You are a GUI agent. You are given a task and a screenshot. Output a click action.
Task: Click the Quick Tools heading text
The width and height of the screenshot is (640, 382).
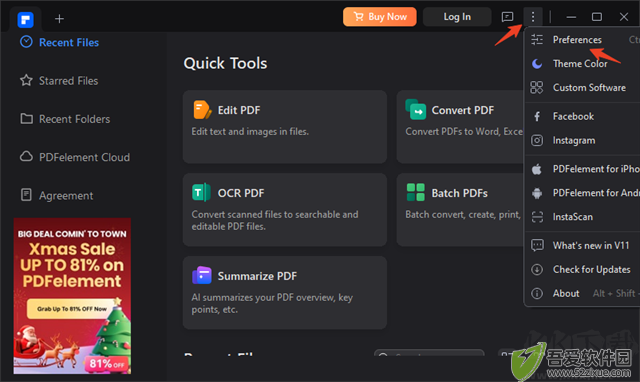point(225,64)
